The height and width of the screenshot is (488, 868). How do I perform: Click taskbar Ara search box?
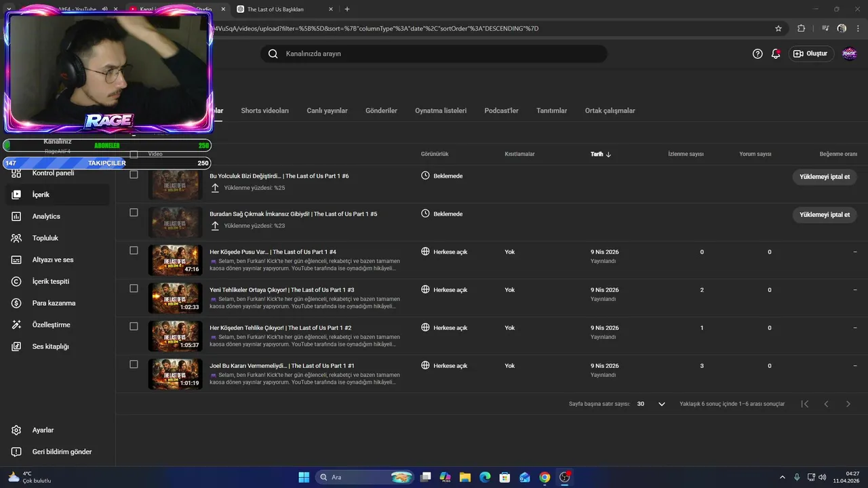click(x=365, y=477)
